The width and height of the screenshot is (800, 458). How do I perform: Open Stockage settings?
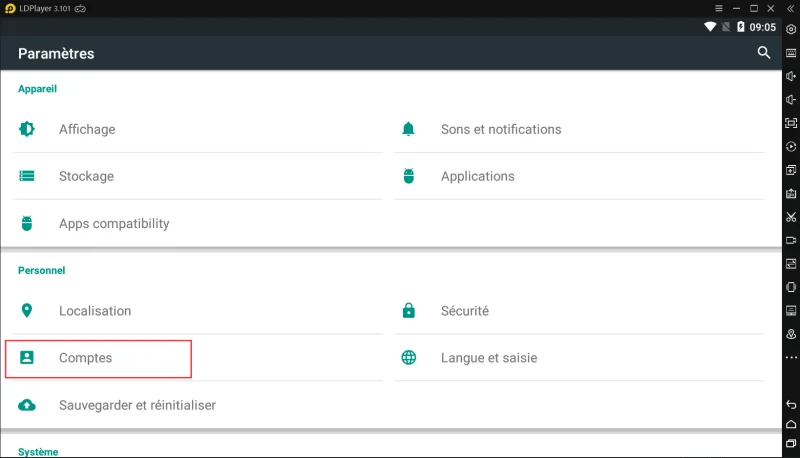(197, 176)
